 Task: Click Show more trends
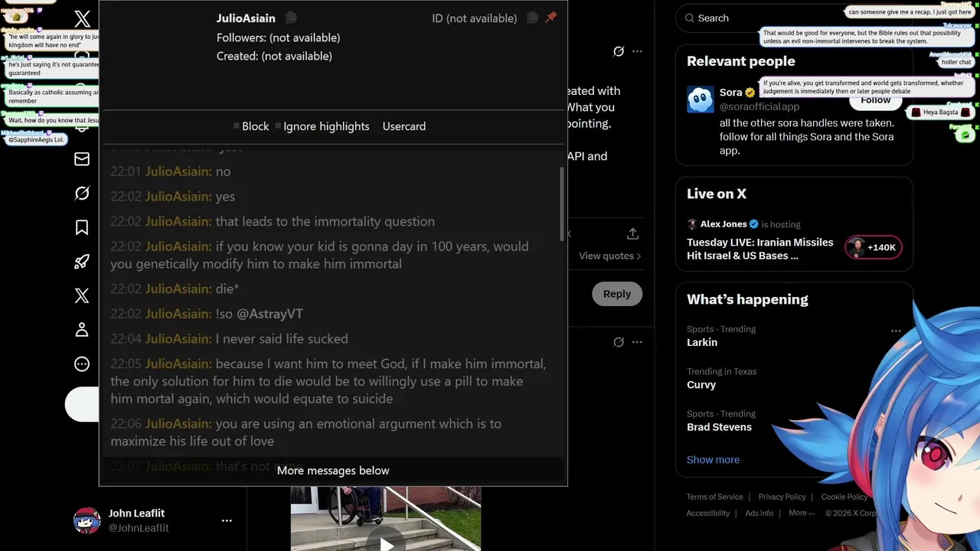tap(713, 460)
